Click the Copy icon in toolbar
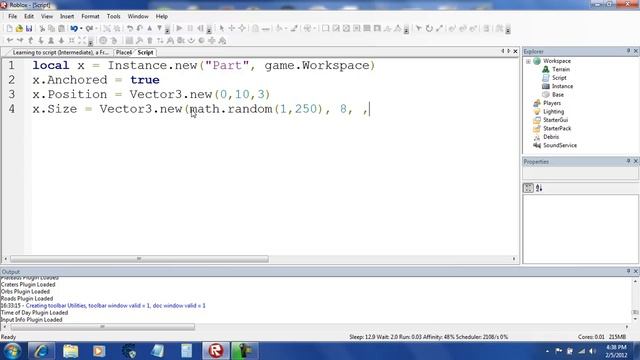Screen dimensions: 640x360 [x=51, y=29]
